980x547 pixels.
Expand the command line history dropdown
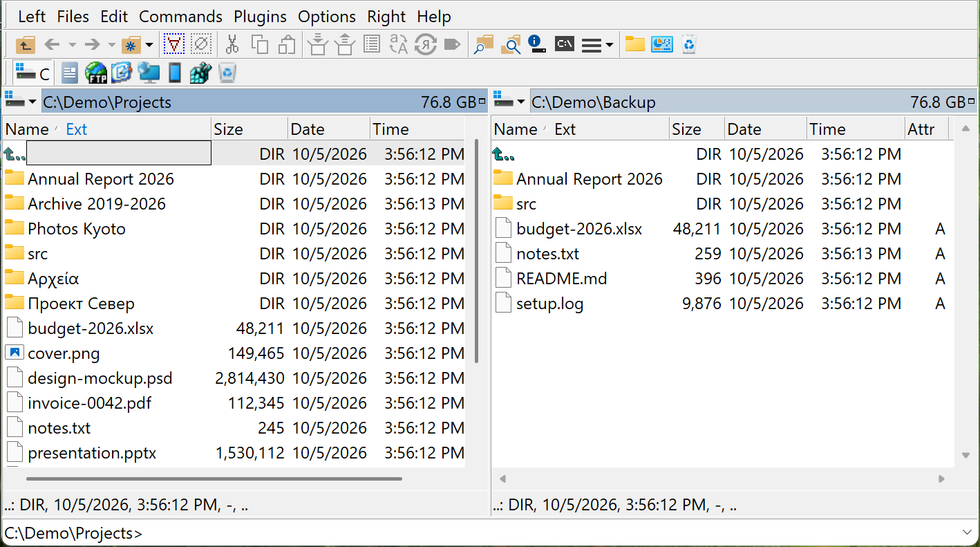pyautogui.click(x=968, y=532)
